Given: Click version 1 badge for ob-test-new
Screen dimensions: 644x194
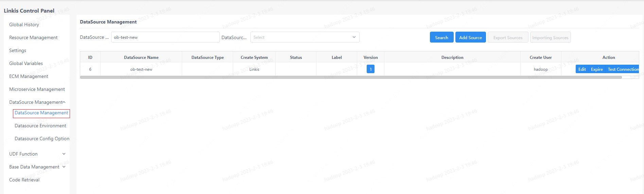Looking at the screenshot, I should click(370, 69).
